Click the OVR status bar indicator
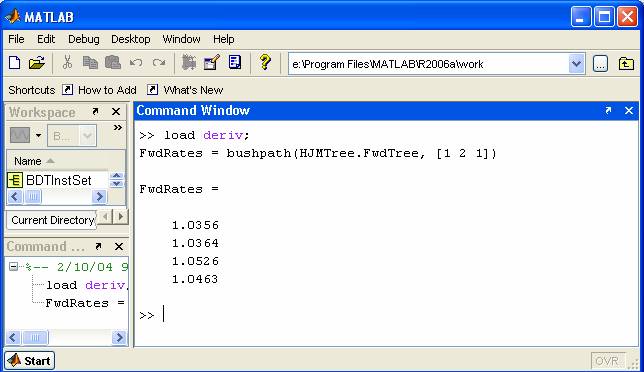The width and height of the screenshot is (644, 372). (x=607, y=361)
